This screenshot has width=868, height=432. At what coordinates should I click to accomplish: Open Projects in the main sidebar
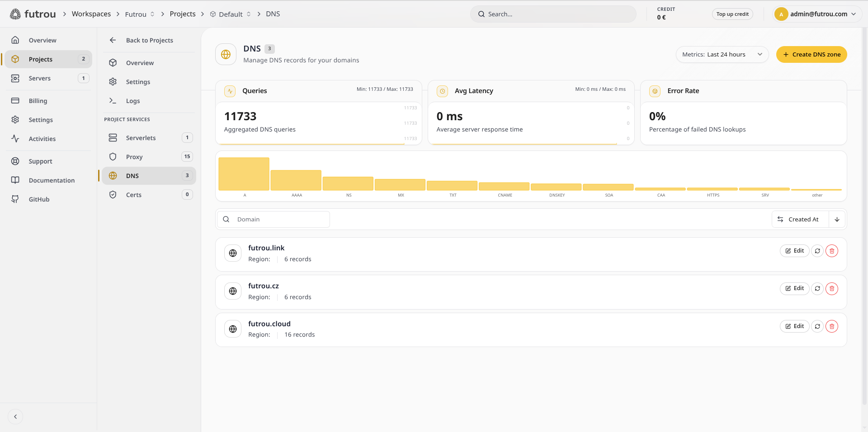point(48,59)
